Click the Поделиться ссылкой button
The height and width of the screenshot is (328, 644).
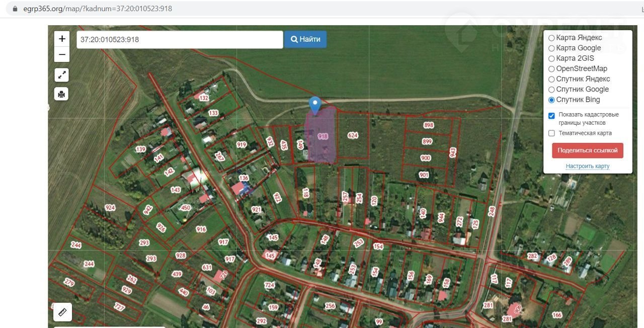pos(587,150)
